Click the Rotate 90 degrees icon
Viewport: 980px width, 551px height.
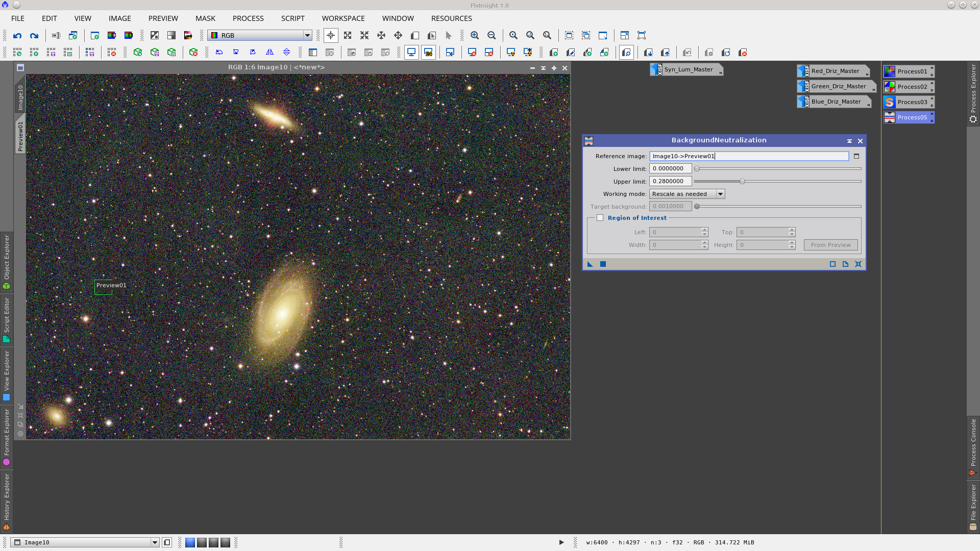(236, 52)
